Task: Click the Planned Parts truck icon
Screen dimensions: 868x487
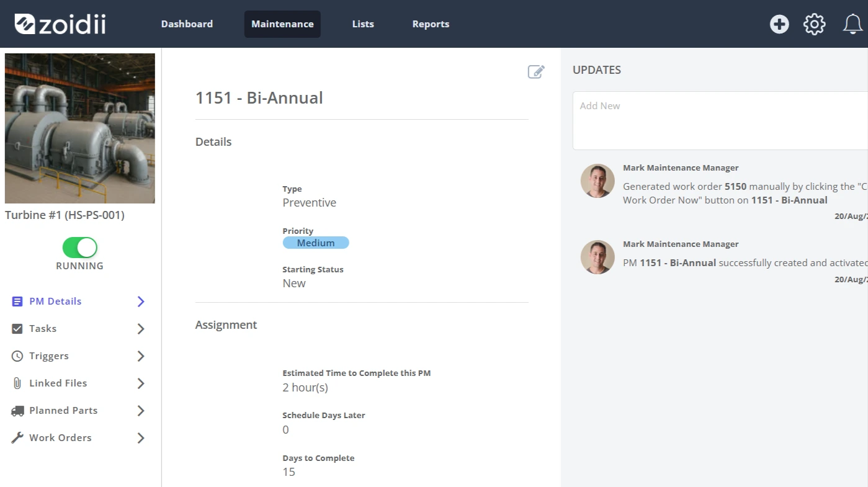Action: 17,411
